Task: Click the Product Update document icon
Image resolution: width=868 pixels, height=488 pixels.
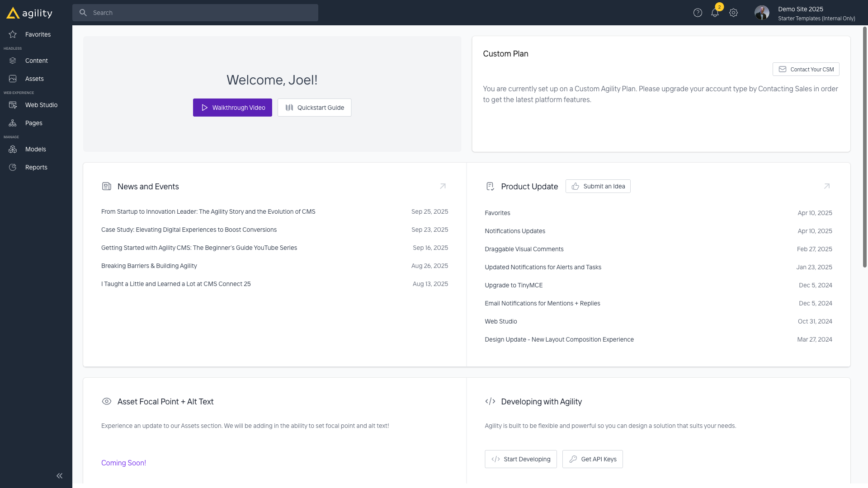Action: (490, 186)
